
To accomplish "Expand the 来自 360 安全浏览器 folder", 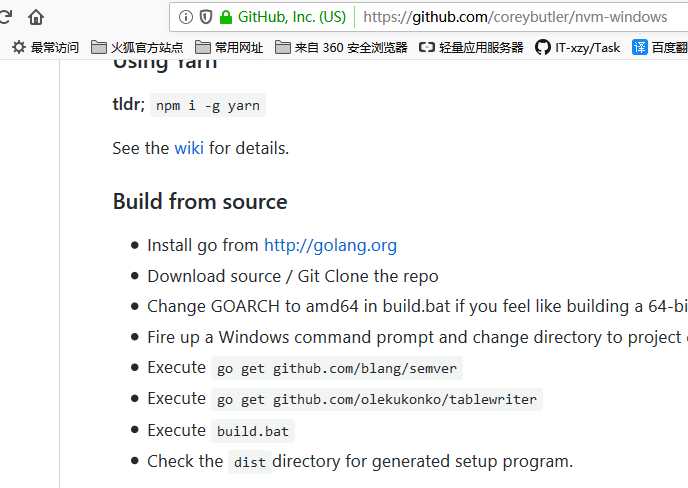I will (x=341, y=47).
